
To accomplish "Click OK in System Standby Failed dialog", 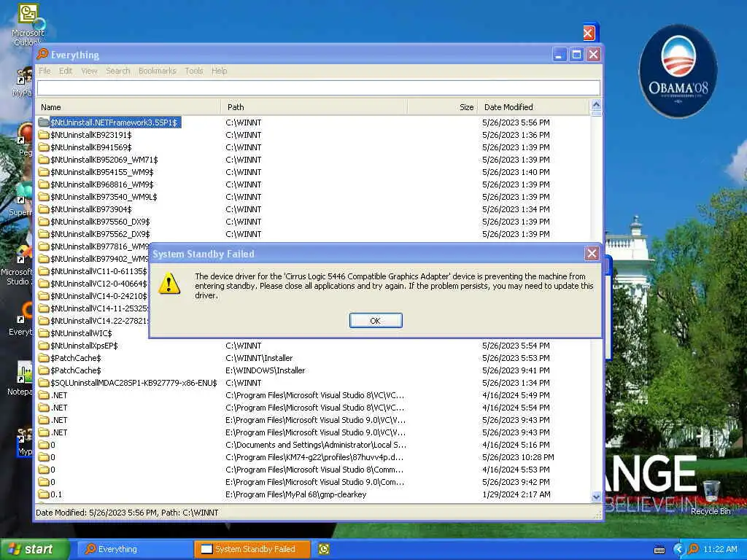I will [x=376, y=321].
